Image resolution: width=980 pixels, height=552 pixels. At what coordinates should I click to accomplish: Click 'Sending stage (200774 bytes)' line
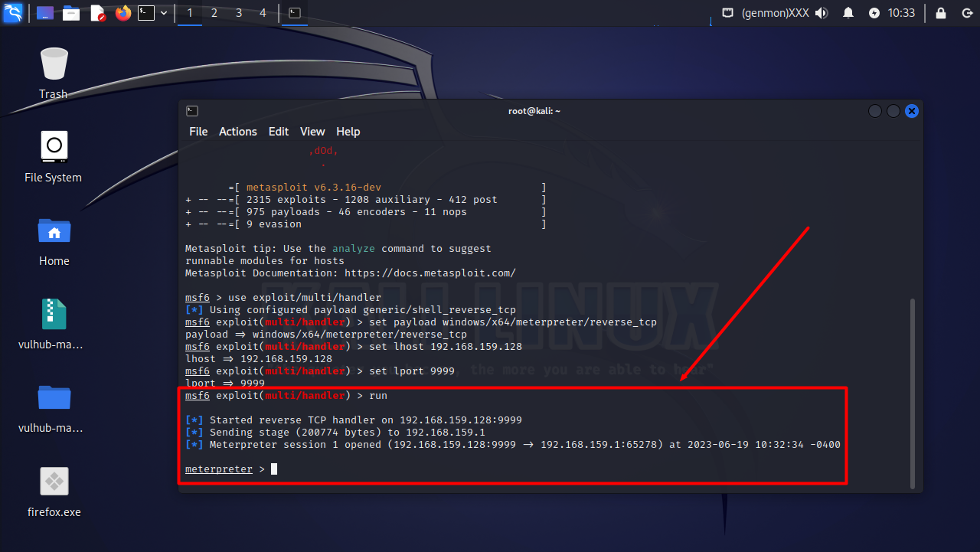pos(335,433)
